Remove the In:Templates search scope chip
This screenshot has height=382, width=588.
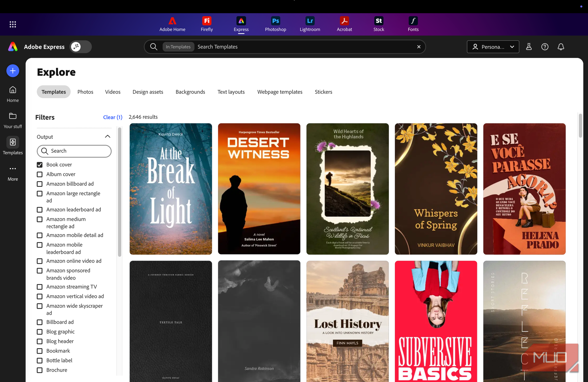(178, 47)
